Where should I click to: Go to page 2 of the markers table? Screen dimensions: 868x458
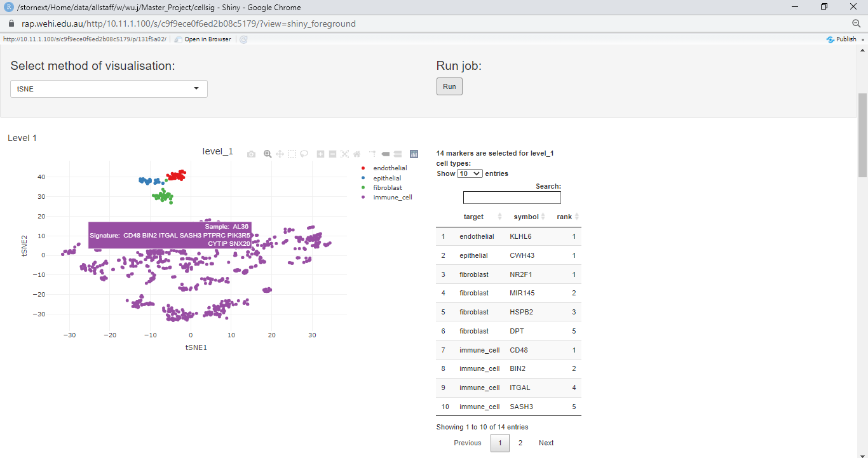[x=520, y=443]
